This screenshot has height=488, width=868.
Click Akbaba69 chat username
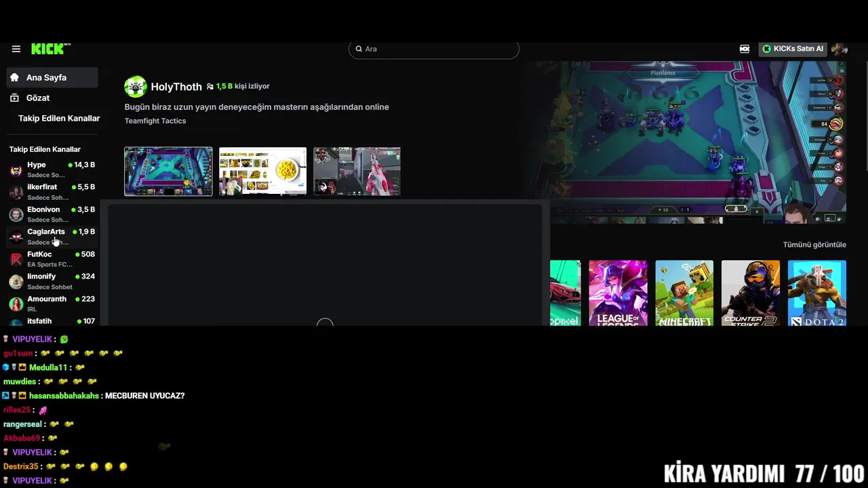(21, 439)
